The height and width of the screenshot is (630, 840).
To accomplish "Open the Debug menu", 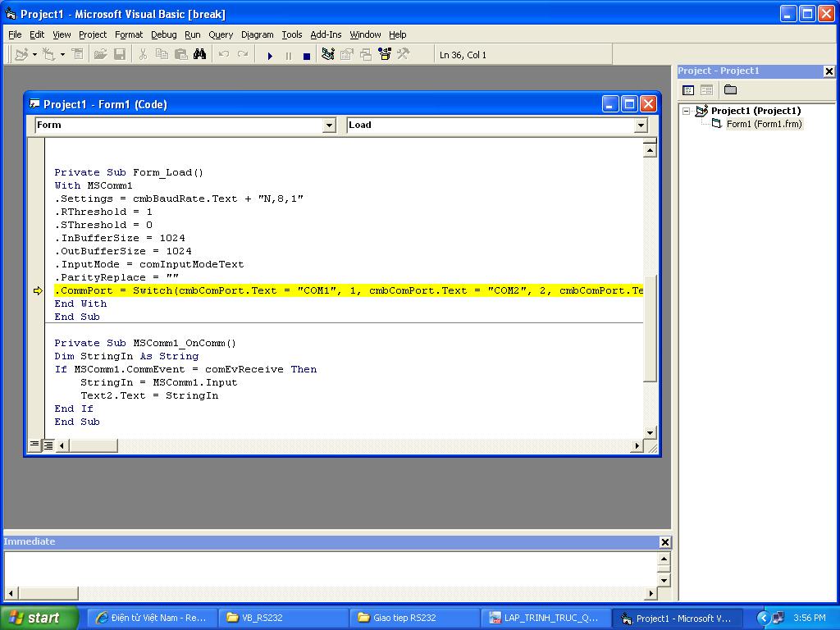I will (163, 34).
